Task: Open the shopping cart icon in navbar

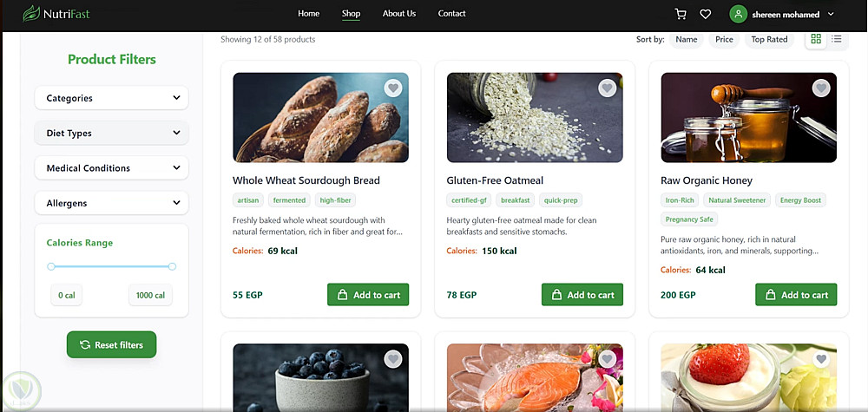Action: pyautogui.click(x=681, y=14)
